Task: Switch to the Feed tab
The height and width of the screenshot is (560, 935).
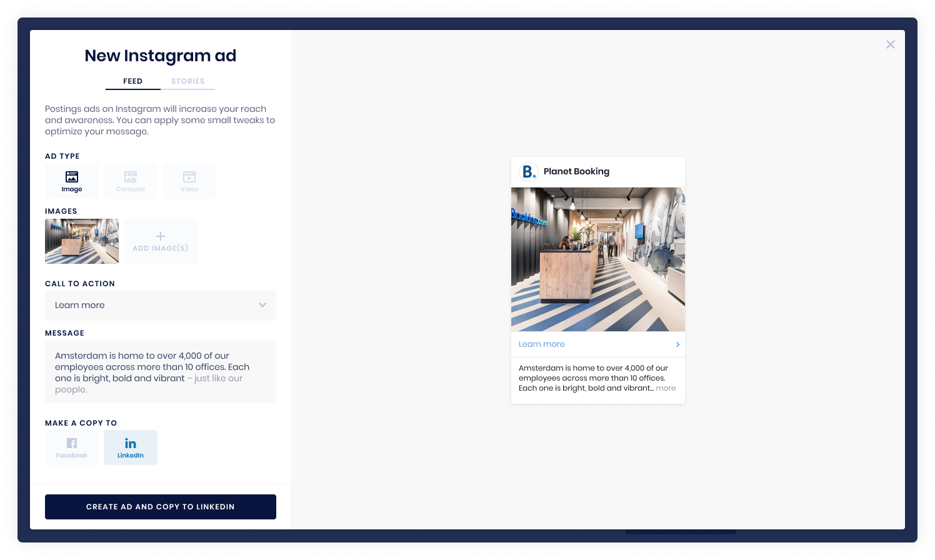Action: pyautogui.click(x=133, y=81)
